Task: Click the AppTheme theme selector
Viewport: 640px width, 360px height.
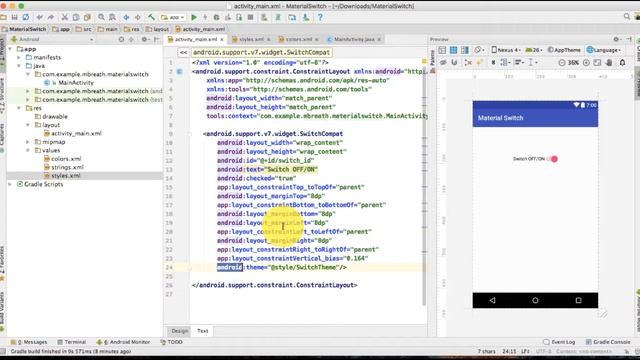Action: (564, 50)
